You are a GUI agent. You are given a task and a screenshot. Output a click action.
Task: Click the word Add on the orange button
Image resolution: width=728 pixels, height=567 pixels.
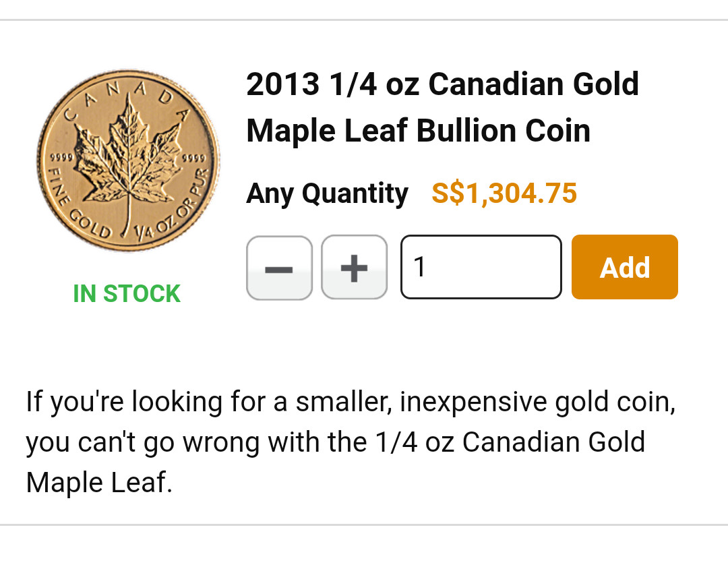pos(625,268)
